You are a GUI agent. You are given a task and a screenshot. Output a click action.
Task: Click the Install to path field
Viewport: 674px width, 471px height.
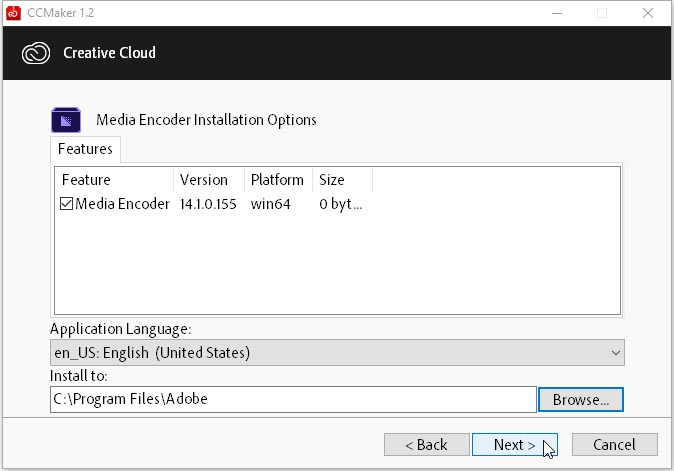(x=293, y=399)
